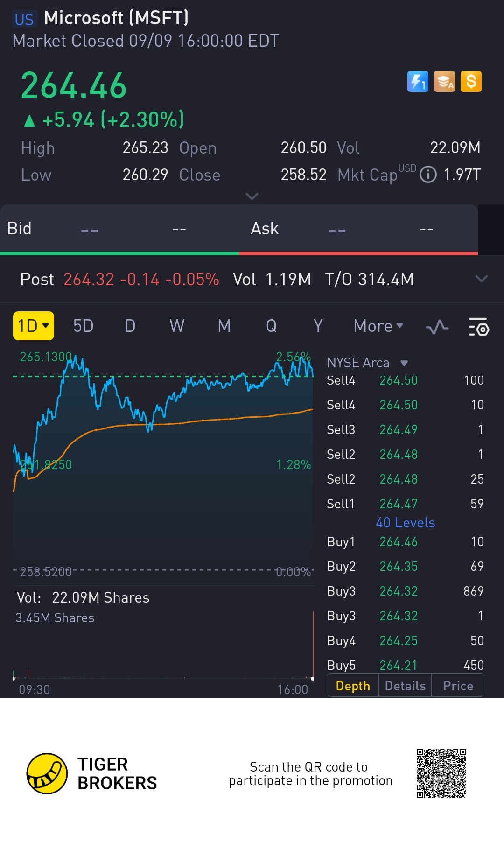Open chart display settings icon
Screen dimensions: 504x849
[478, 327]
